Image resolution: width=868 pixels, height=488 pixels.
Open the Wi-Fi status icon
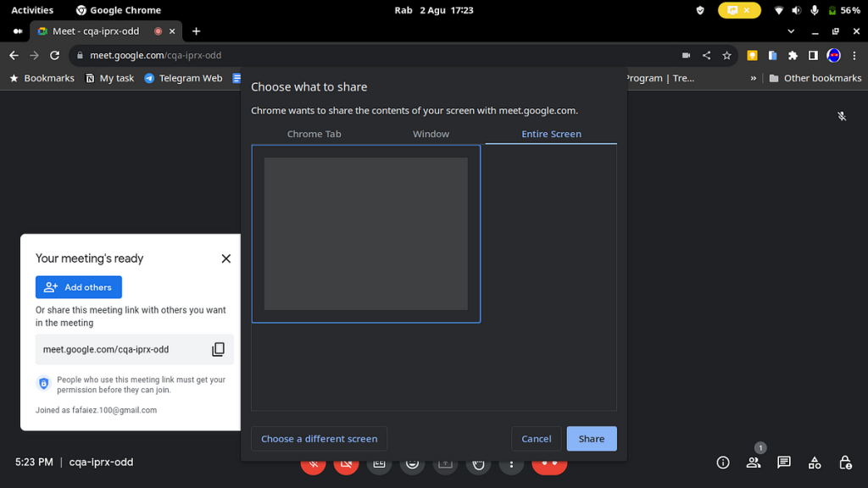pos(778,10)
